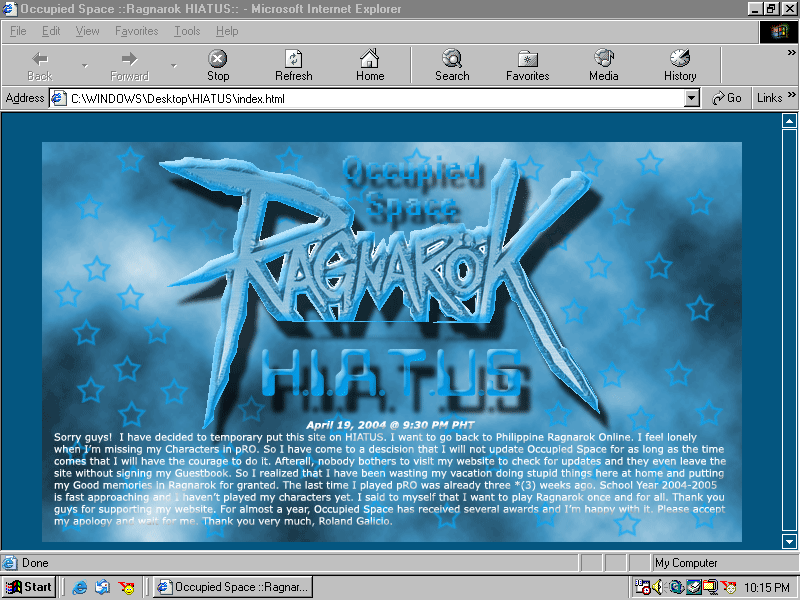Open the History pane

(680, 66)
